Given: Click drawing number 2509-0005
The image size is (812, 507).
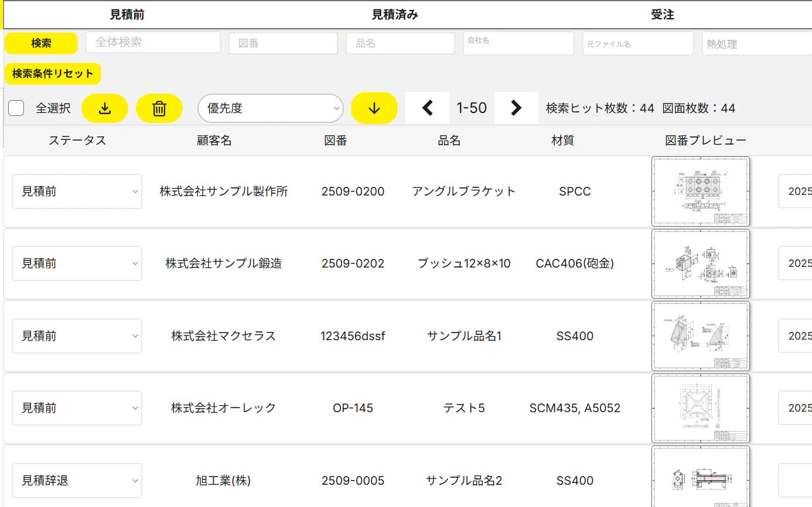Looking at the screenshot, I should point(353,481).
